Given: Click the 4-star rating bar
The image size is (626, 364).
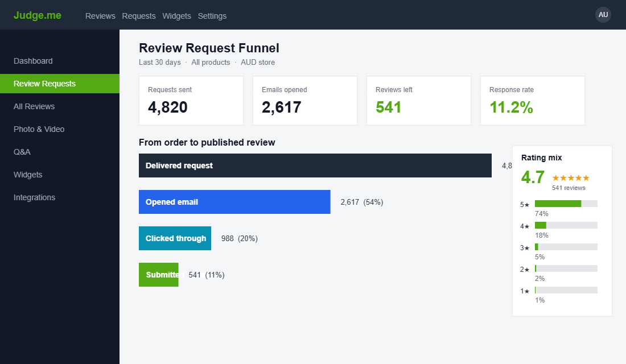Looking at the screenshot, I should (566, 225).
